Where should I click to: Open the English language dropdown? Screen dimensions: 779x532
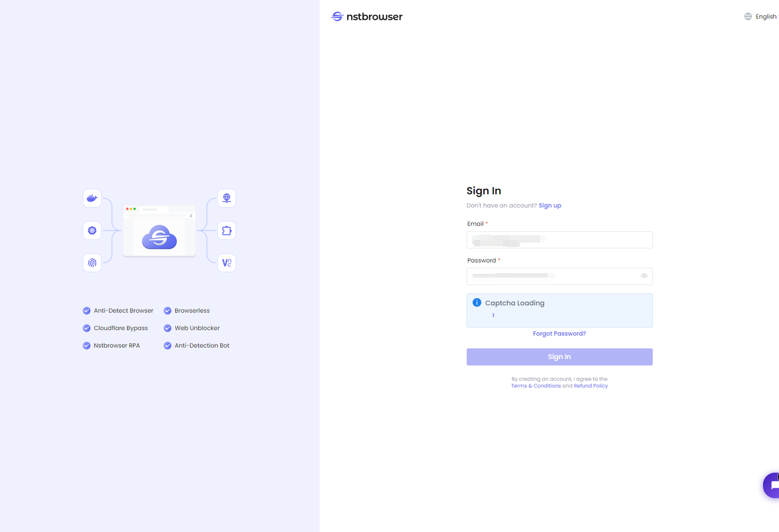[x=760, y=17]
